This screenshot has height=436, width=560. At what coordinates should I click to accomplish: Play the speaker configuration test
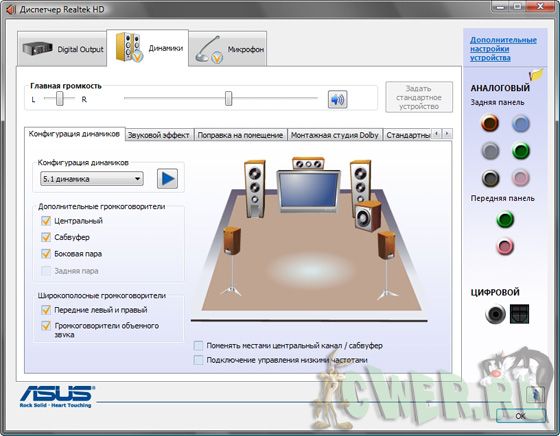click(168, 179)
